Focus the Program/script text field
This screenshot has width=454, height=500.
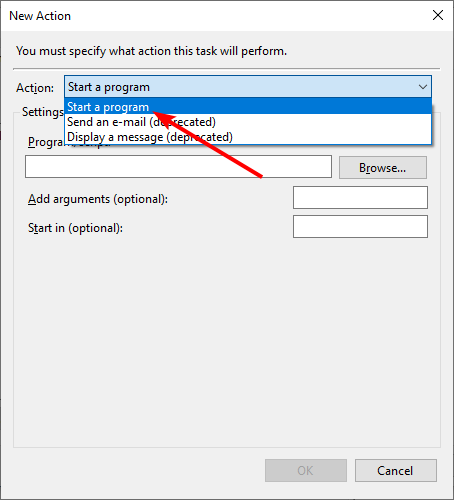[178, 166]
